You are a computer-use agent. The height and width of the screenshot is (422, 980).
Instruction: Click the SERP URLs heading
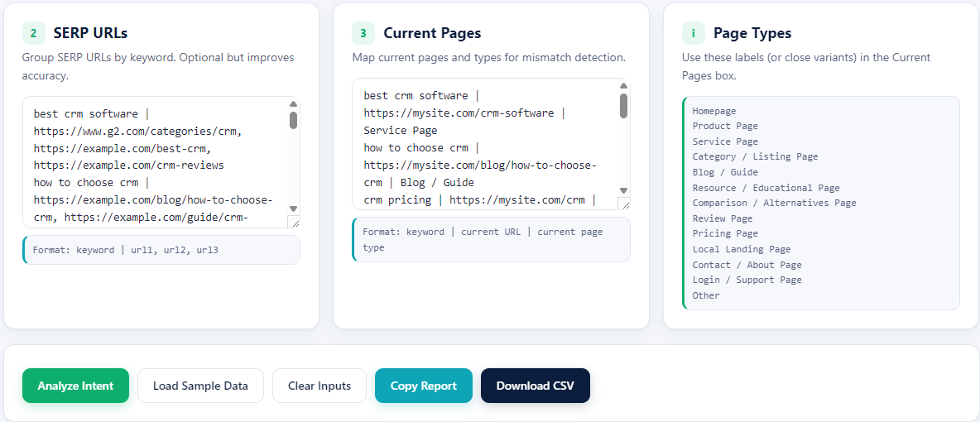pyautogui.click(x=90, y=33)
